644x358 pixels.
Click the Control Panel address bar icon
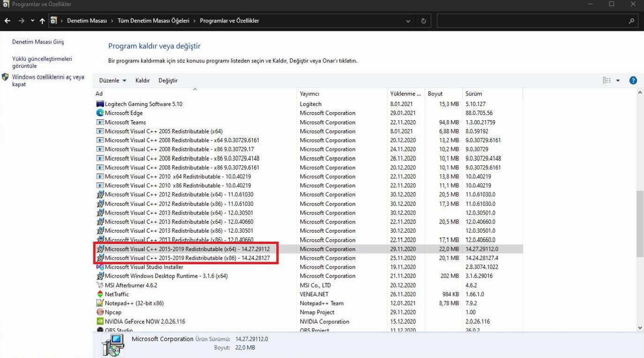[x=54, y=21]
